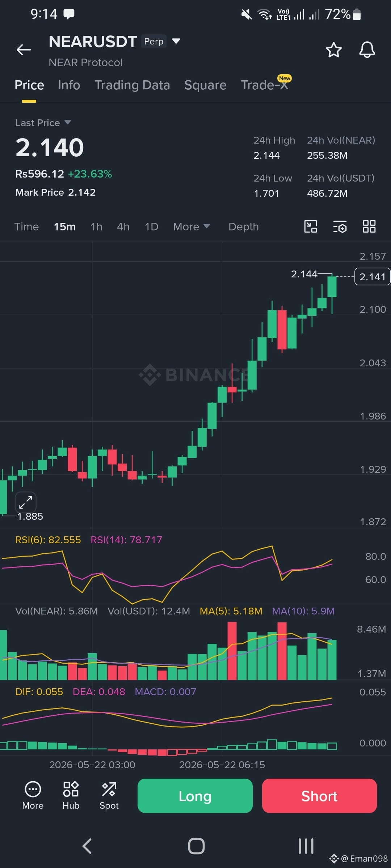Select Time line chart view
The image size is (391, 868).
(26, 227)
